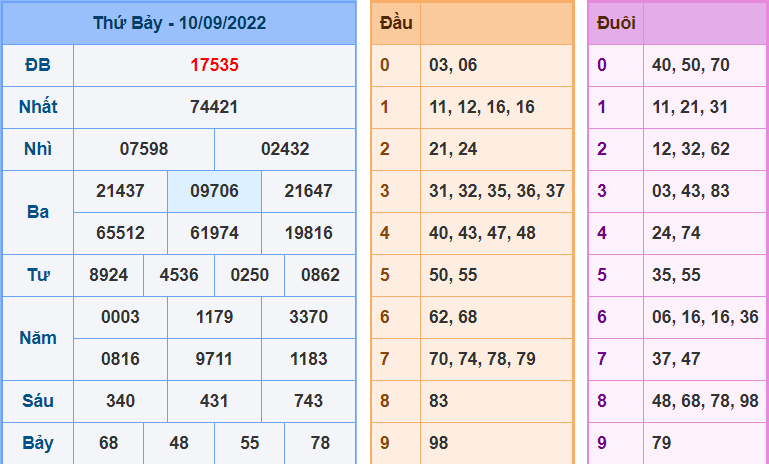This screenshot has width=769, height=464.
Task: Select third prize number 21647
Action: coord(308,191)
